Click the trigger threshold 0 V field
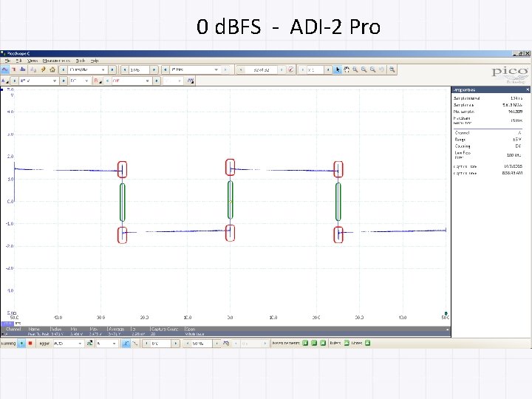 (161, 344)
